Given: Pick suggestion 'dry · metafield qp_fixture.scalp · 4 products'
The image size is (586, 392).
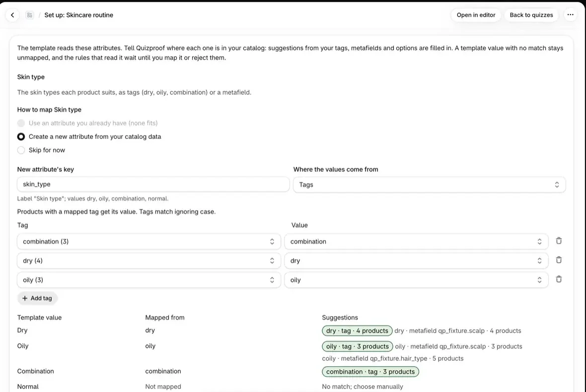Looking at the screenshot, I should pos(458,331).
